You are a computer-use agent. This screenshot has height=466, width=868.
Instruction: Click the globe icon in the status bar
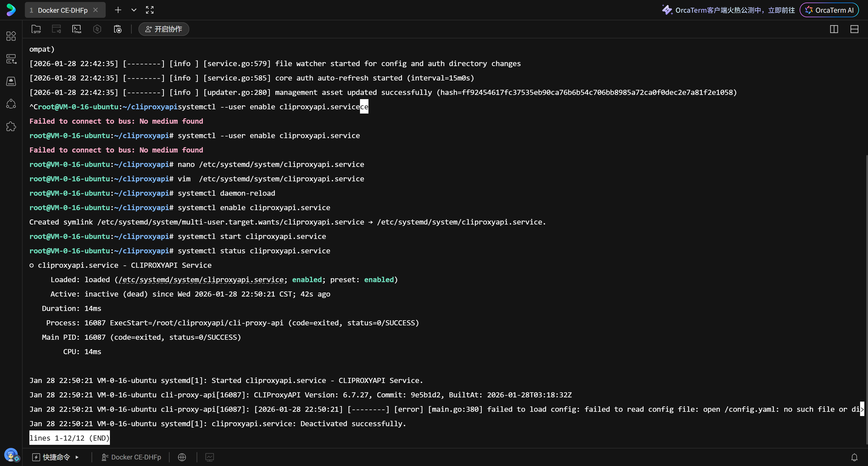pyautogui.click(x=182, y=457)
